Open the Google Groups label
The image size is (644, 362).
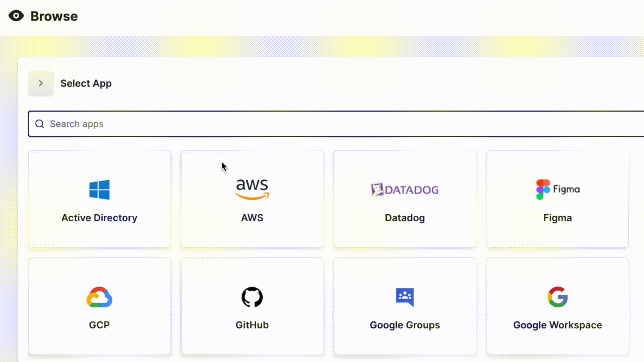tap(405, 325)
